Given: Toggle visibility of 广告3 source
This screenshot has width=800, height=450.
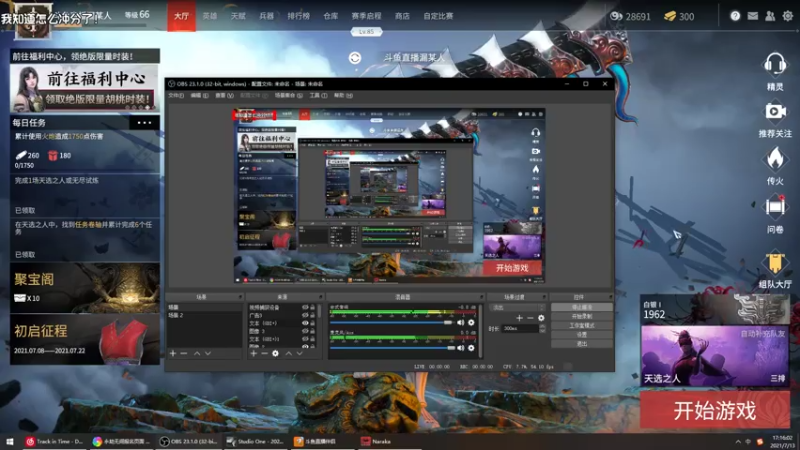Looking at the screenshot, I should point(305,315).
